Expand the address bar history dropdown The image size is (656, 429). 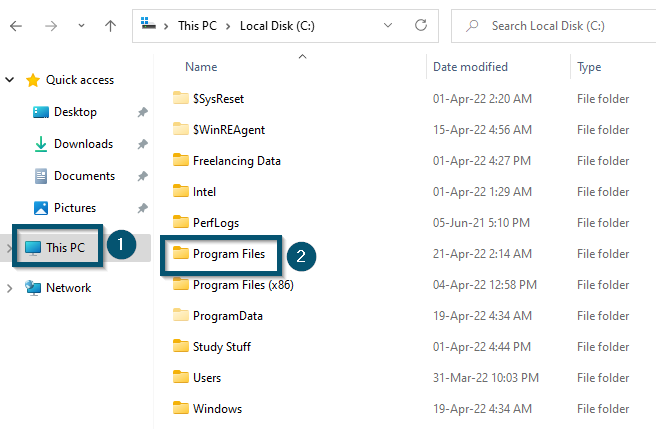click(388, 26)
